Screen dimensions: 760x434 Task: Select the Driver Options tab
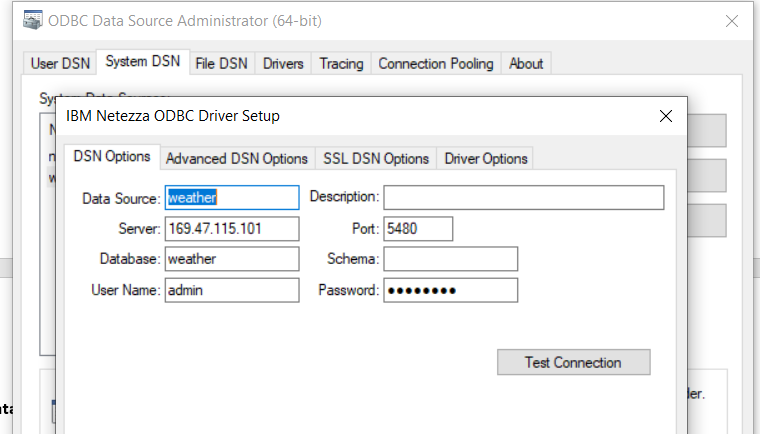pyautogui.click(x=486, y=158)
